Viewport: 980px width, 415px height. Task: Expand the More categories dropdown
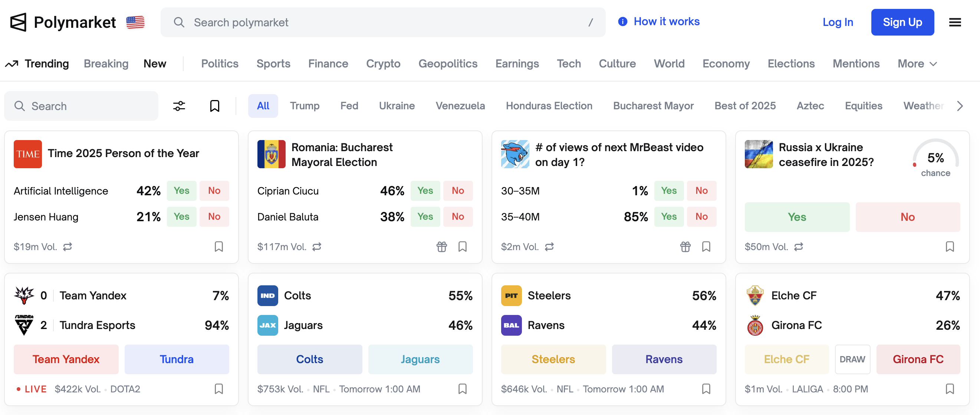pos(917,64)
